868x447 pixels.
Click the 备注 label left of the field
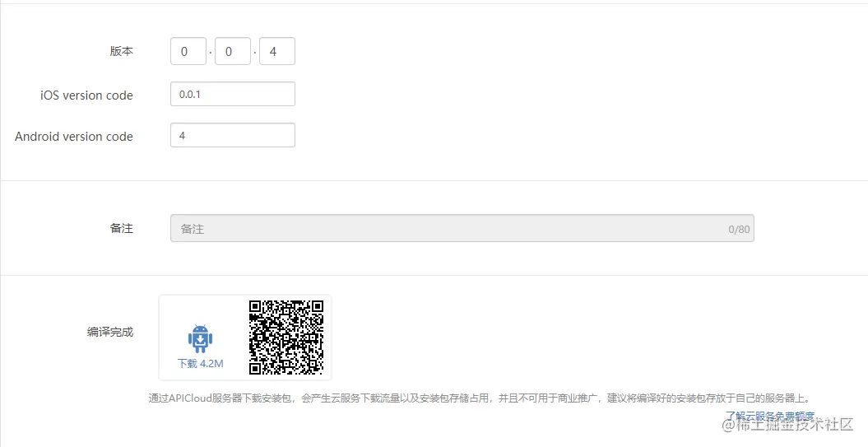tap(121, 228)
